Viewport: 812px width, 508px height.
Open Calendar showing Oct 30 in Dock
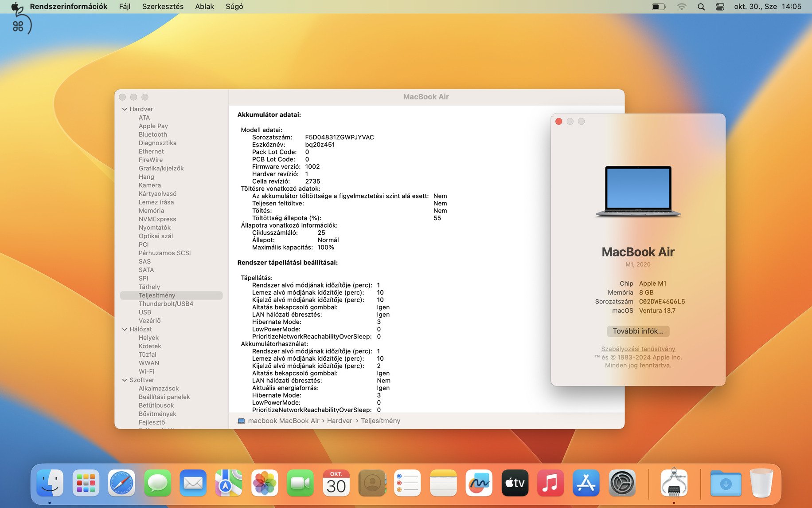click(x=336, y=483)
